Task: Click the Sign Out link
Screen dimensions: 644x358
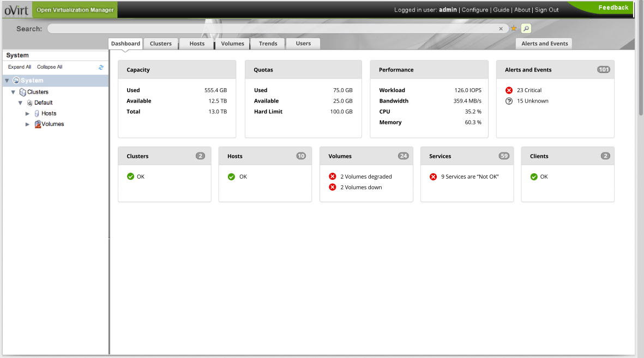Action: coord(546,10)
